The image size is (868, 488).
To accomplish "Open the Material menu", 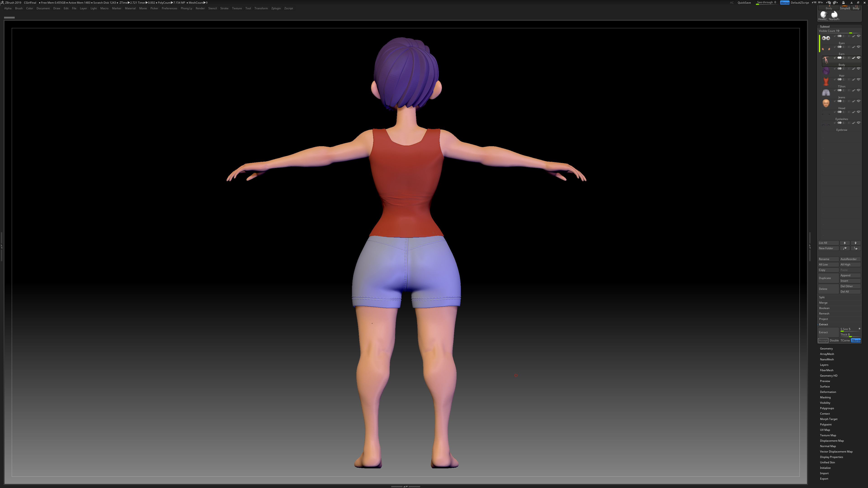I will 130,8.
